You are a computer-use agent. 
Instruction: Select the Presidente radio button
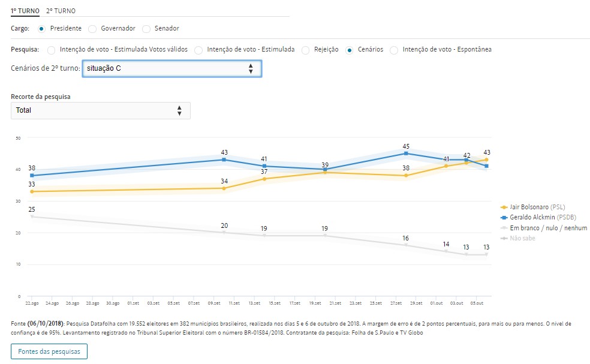(x=42, y=28)
